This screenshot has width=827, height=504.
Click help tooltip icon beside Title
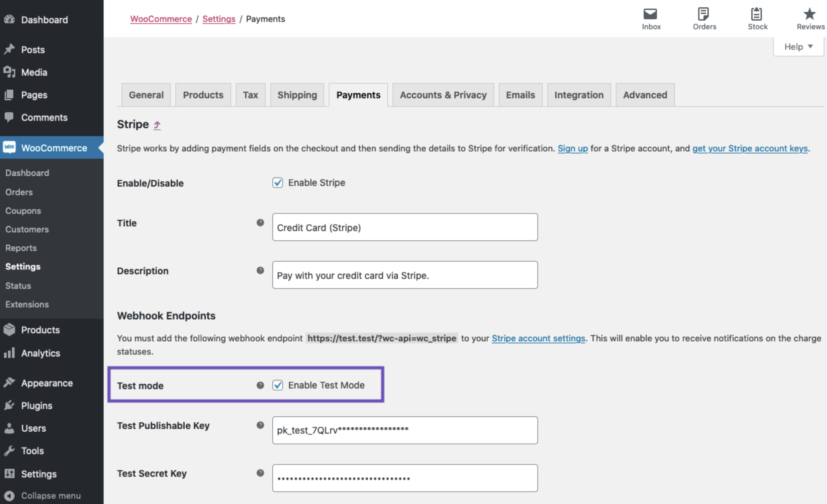tap(260, 223)
